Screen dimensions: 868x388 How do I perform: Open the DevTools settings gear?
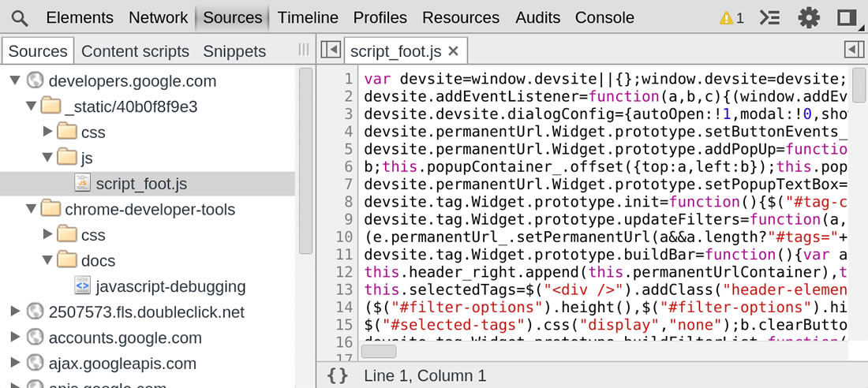coord(809,17)
